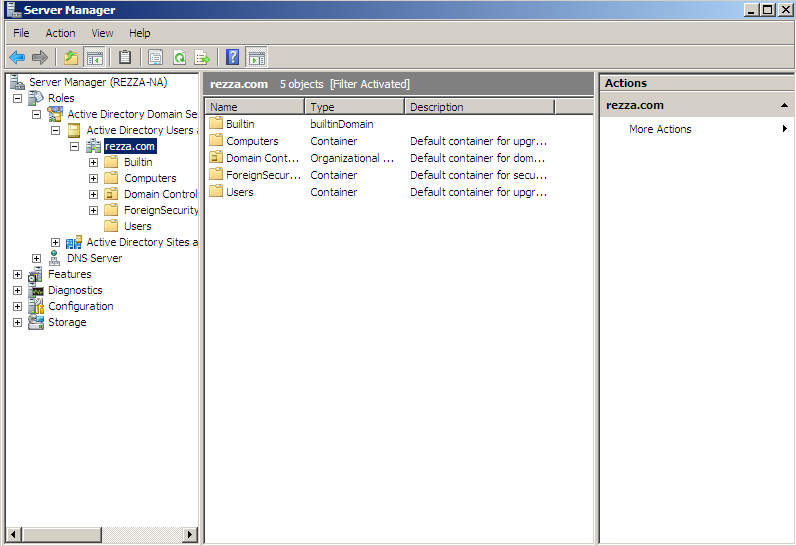Expand the Configuration node

18,306
